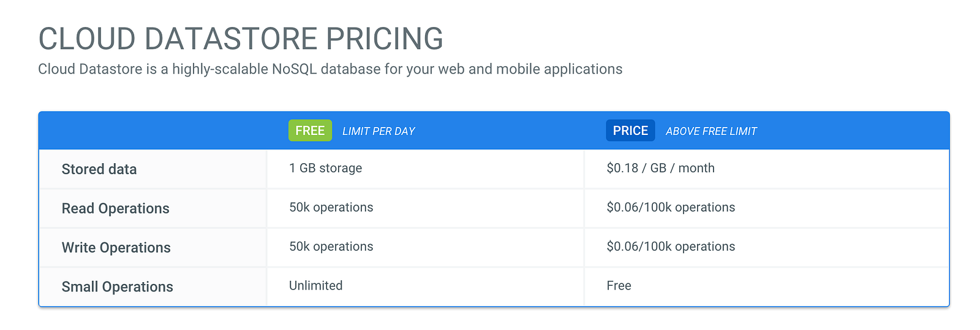This screenshot has height=330, width=980.
Task: Select the Small Operations row label
Action: (117, 287)
